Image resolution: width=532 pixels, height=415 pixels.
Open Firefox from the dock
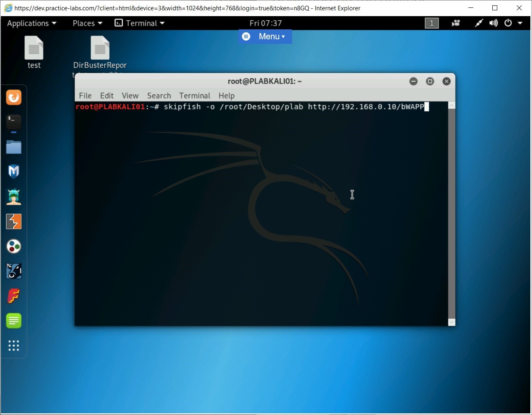click(14, 97)
